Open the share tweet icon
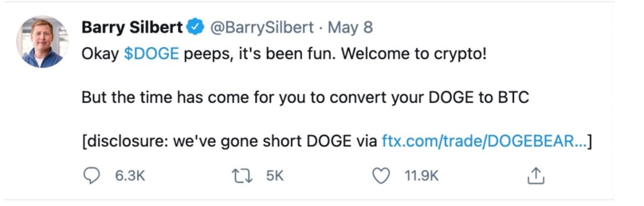This screenshot has width=644, height=206. 535,175
